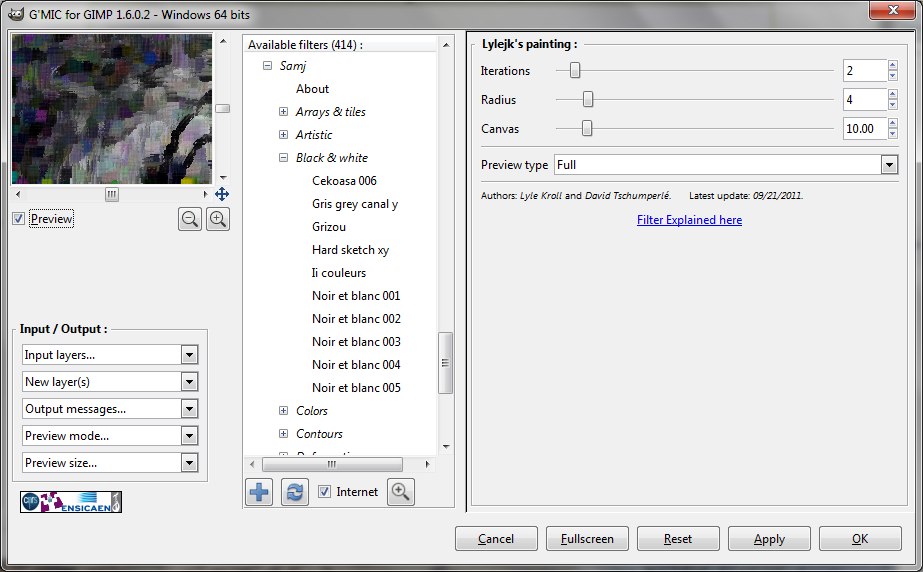This screenshot has width=923, height=572.
Task: Click the Radius slider handle
Action: (x=588, y=99)
